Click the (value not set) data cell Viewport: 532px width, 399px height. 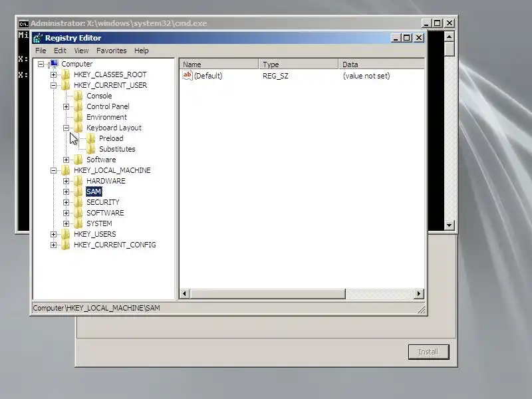click(366, 76)
